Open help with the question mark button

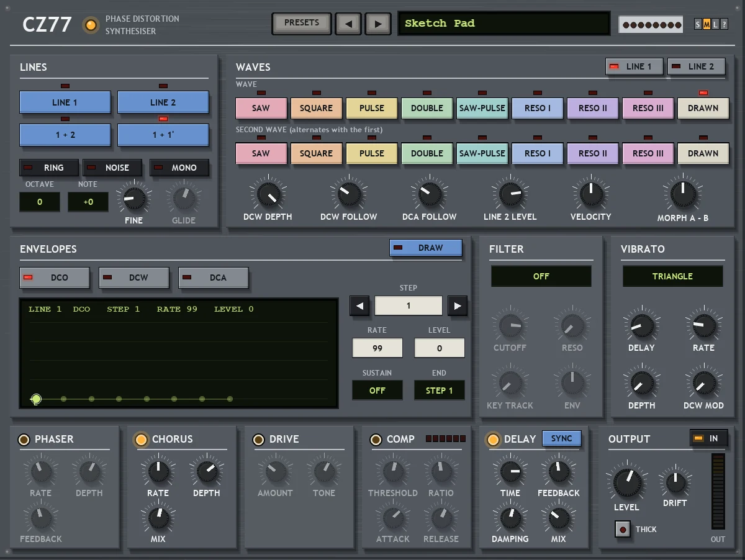(724, 25)
